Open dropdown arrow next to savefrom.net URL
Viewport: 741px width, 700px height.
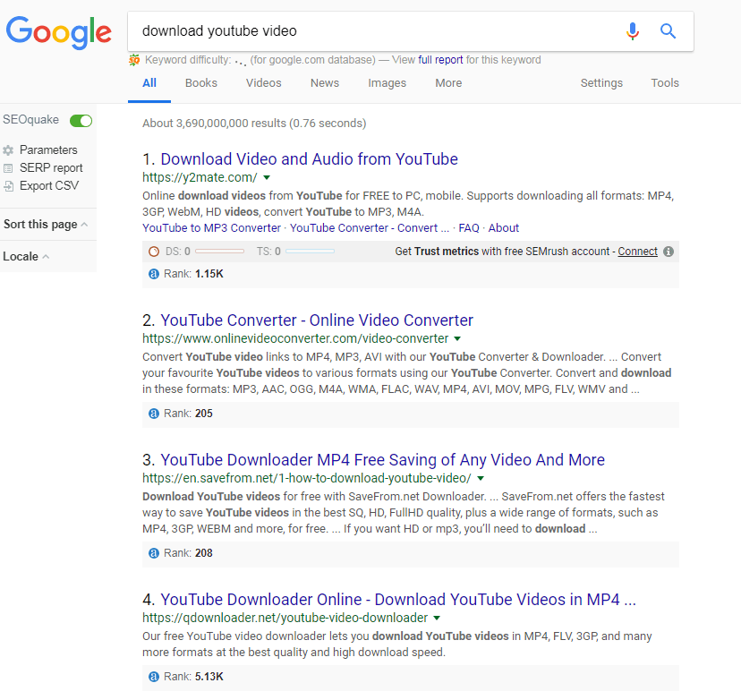click(x=481, y=478)
